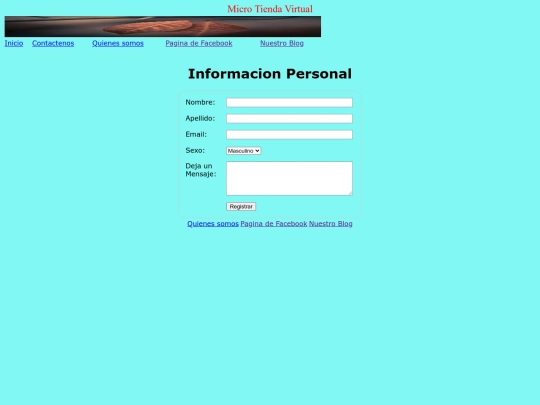Click the Nombre: label
This screenshot has width=540, height=405.
tap(200, 102)
